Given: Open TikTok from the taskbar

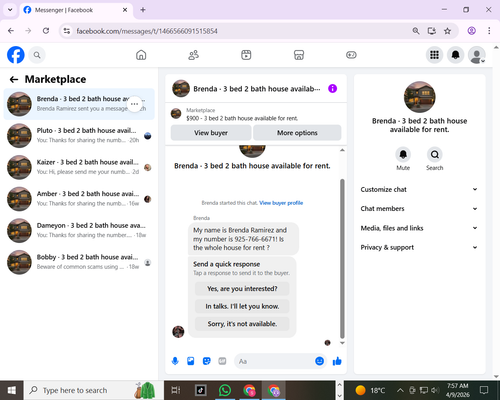Looking at the screenshot, I should coord(201,390).
